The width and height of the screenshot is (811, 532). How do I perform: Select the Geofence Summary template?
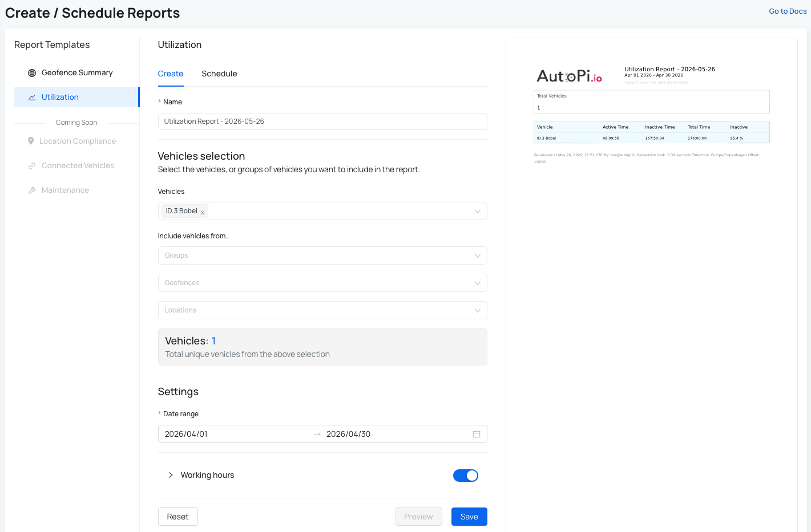(x=76, y=72)
